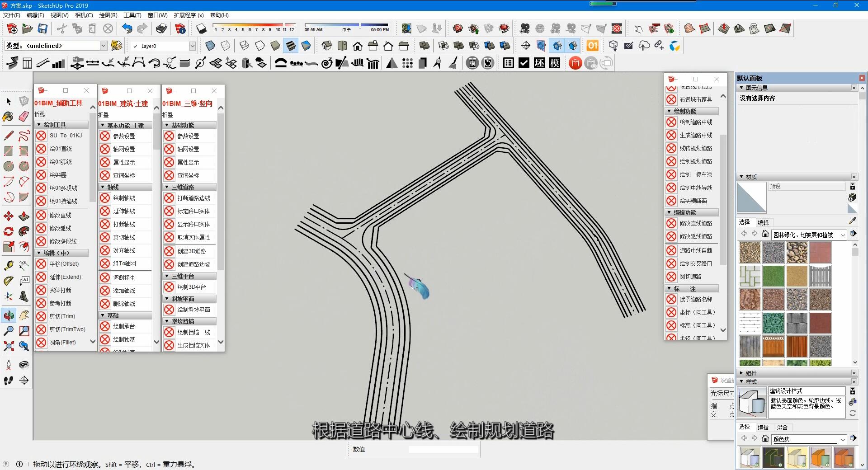The image size is (868, 470).
Task: Click 绘制轴线 in 建筑土建 panel
Action: (x=124, y=198)
